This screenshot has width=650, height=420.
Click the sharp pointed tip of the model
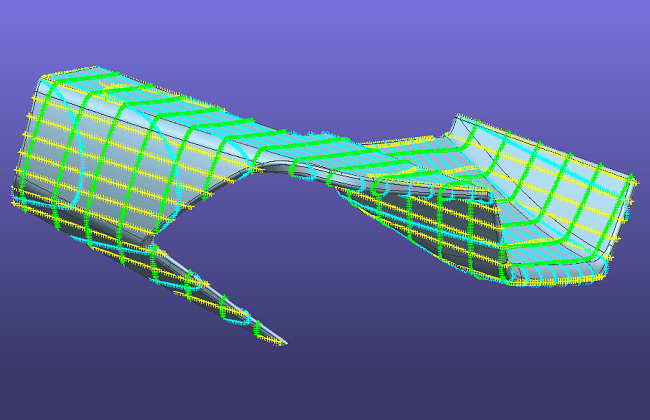pos(284,344)
